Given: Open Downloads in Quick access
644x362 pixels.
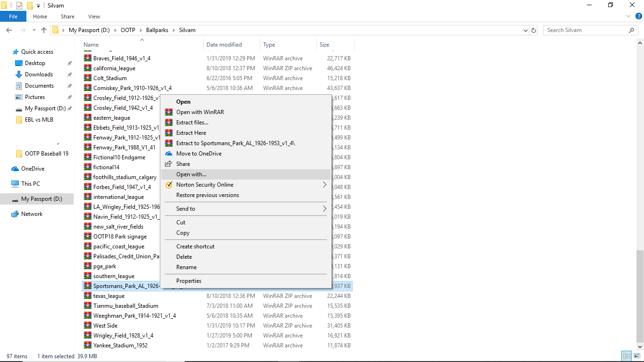Looking at the screenshot, I should tap(39, 74).
